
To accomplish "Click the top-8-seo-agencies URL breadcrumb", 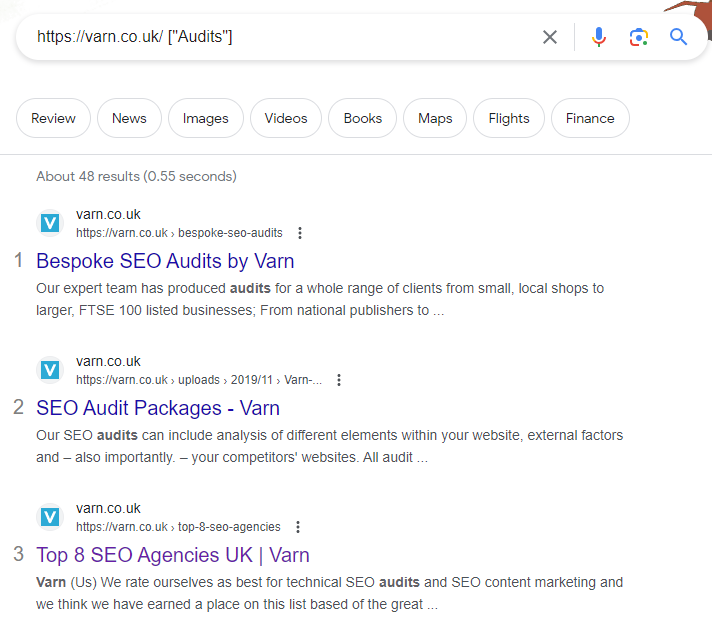I will coord(178,527).
